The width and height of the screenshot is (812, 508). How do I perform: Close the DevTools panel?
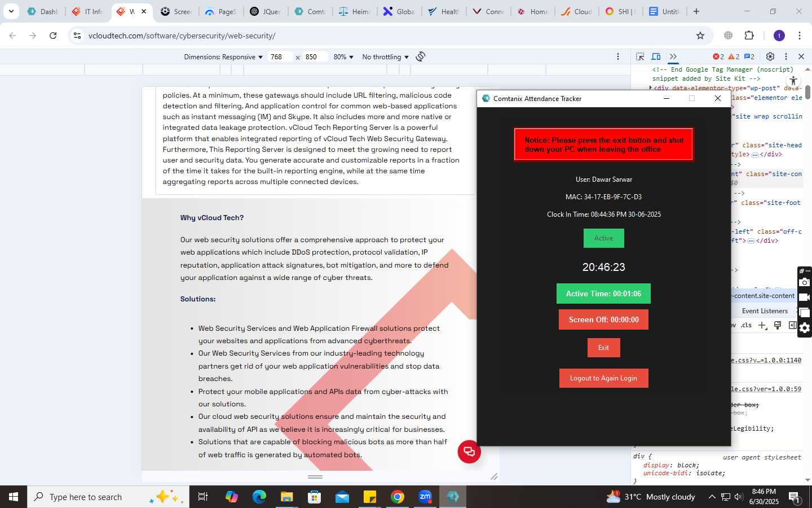(801, 56)
